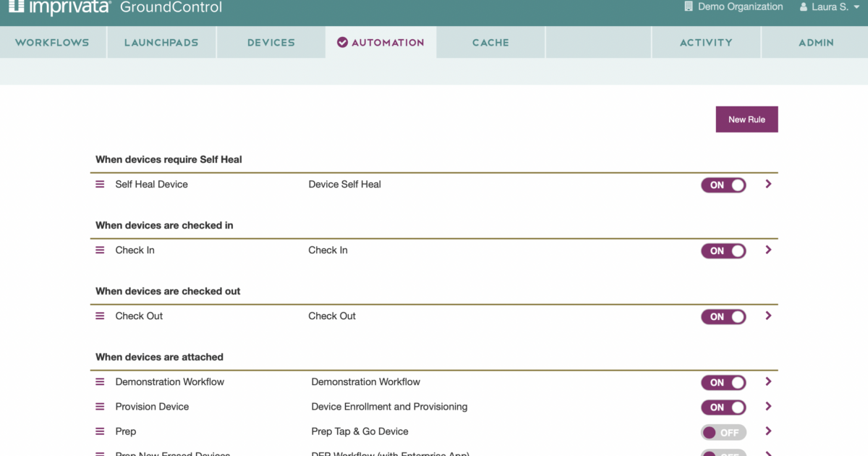The image size is (868, 456).
Task: Disable the Self Heal Device rule toggle
Action: click(x=723, y=185)
